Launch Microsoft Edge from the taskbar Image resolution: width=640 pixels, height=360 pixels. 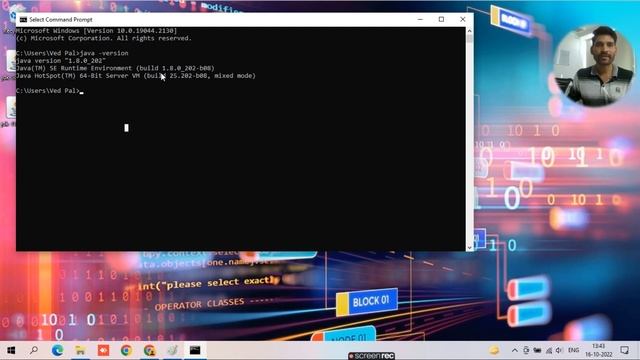[x=57, y=350]
